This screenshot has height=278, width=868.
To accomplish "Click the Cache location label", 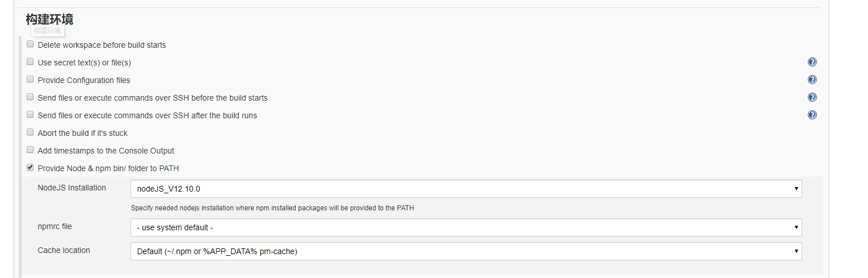I will (x=64, y=250).
